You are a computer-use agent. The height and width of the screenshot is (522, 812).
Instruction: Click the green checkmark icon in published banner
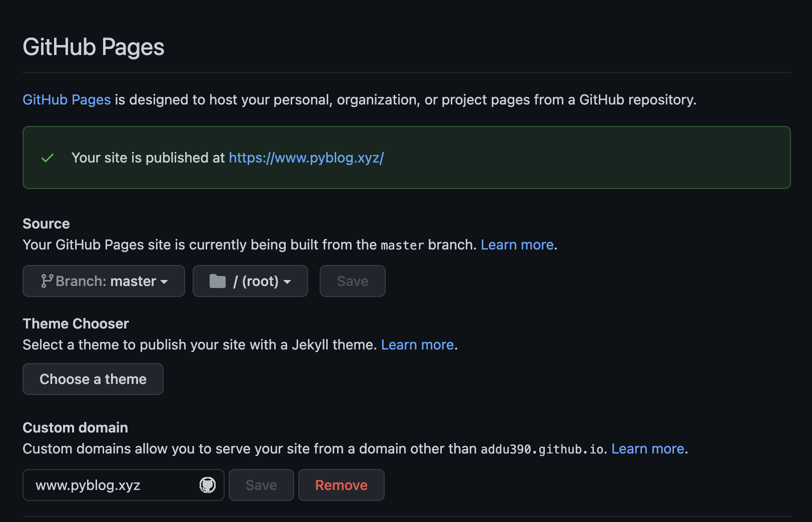tap(48, 158)
